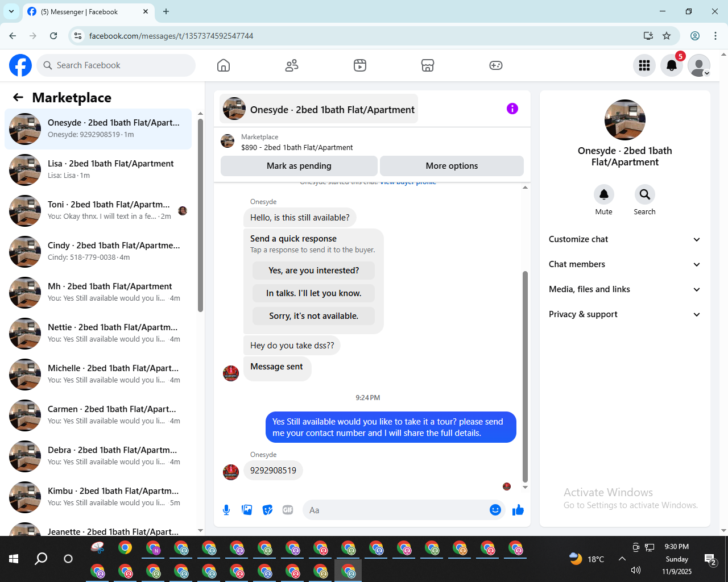
Task: Expand Media, files and links section
Action: coord(624,289)
